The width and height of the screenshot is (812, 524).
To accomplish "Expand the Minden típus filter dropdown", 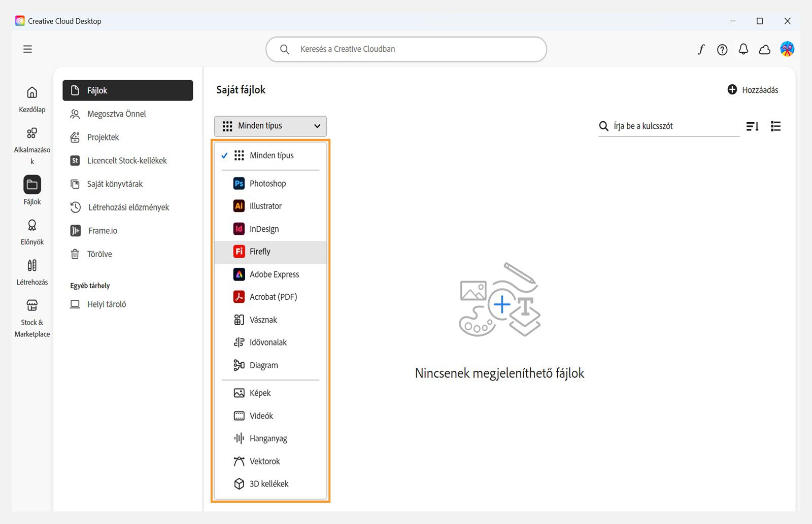I will (270, 126).
